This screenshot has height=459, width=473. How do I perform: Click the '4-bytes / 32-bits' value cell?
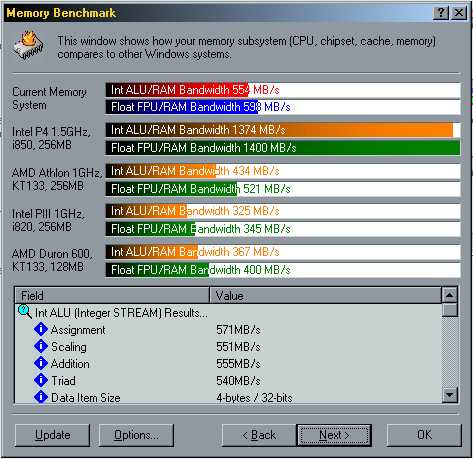pos(254,397)
